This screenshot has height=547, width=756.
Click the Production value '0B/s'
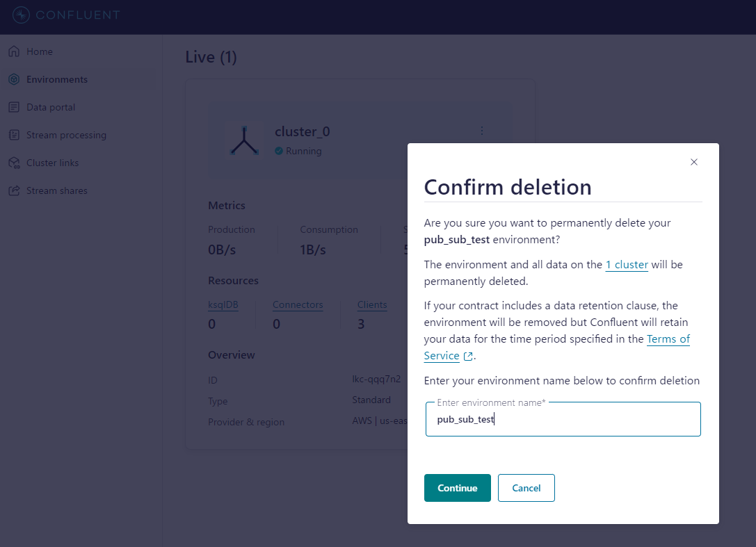point(222,250)
